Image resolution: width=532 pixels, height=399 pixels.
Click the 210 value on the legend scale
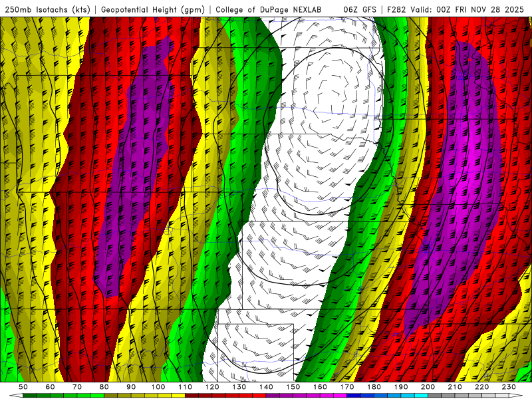tap(455, 387)
